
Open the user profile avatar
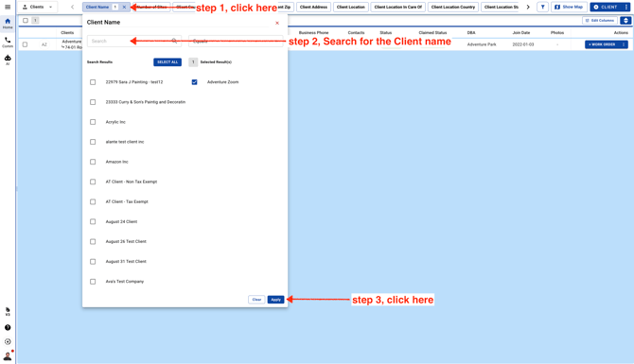[x=8, y=355]
